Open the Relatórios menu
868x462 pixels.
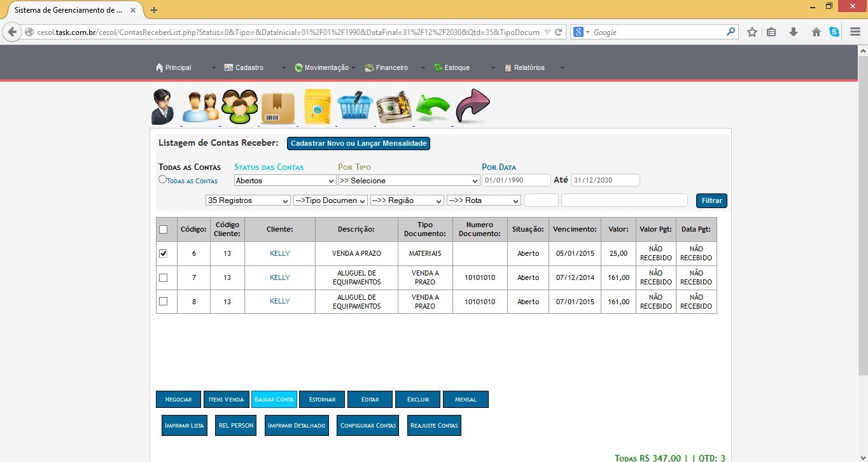(x=529, y=67)
